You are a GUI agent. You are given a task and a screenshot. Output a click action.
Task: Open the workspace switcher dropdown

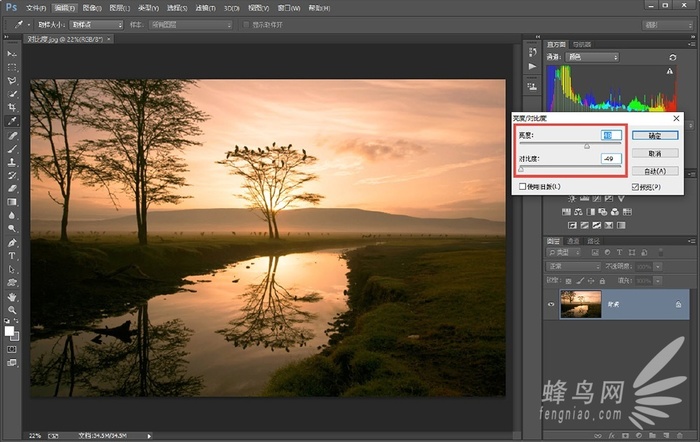click(667, 25)
